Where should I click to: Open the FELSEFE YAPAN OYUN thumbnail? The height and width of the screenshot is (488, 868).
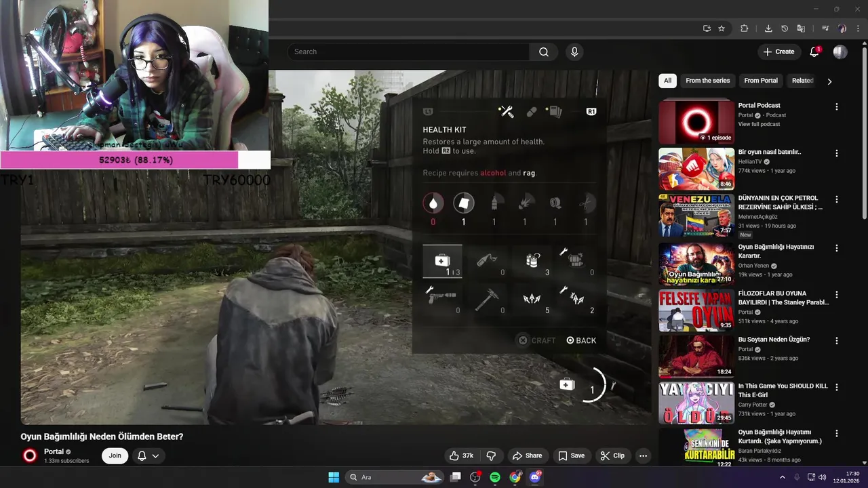click(696, 310)
